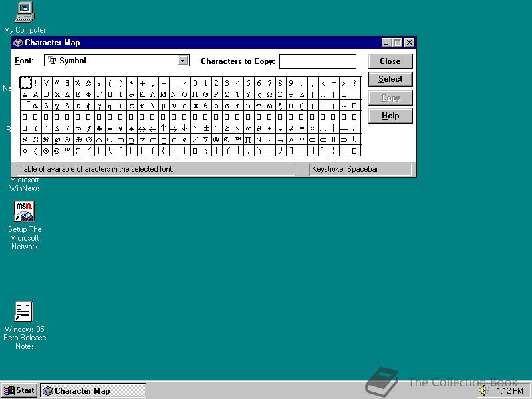Select the therefore (∴) symbol
532x399 pixels.
[x=323, y=94]
